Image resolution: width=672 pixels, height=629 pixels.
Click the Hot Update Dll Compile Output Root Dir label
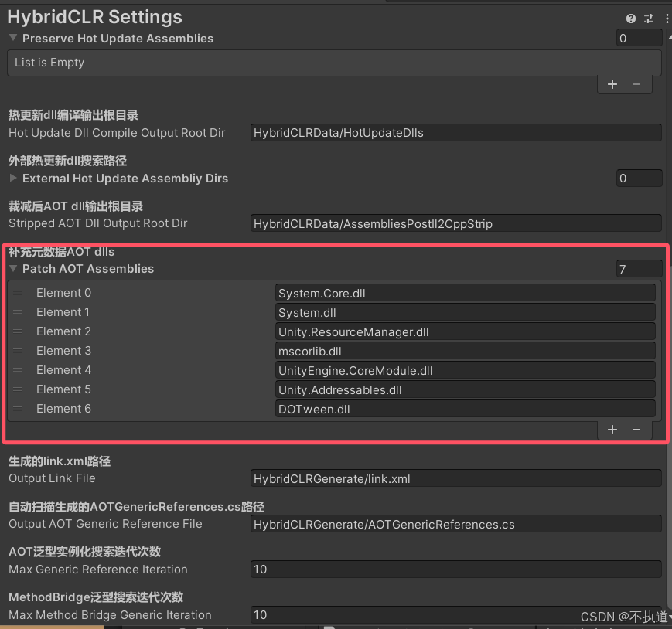coord(117,133)
